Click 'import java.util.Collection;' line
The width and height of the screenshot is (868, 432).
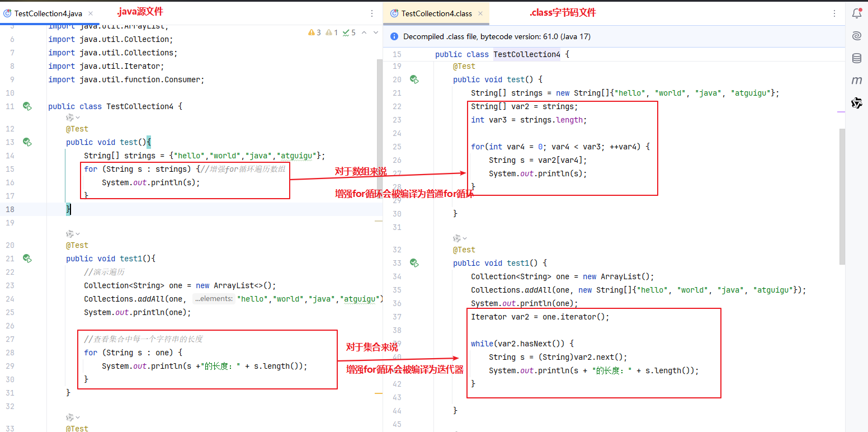click(111, 39)
